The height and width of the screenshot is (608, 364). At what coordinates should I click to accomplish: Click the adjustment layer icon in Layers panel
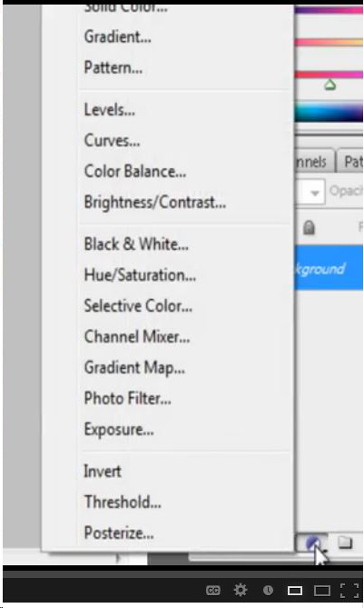point(314,543)
